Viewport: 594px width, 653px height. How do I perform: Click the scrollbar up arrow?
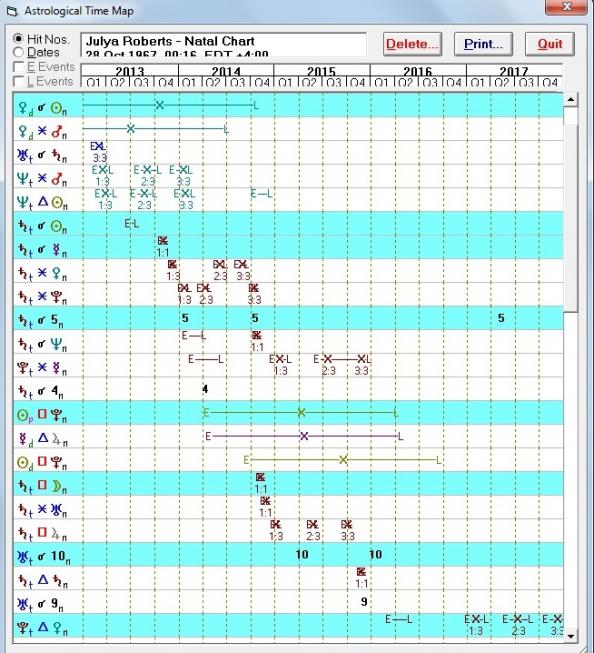570,100
